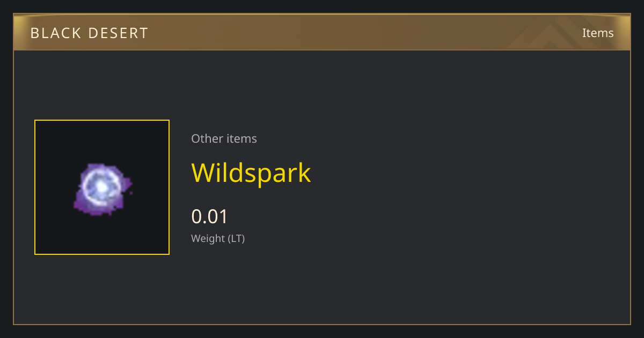Click the chevron emblem in the header
644x338 pixels.
point(553,33)
